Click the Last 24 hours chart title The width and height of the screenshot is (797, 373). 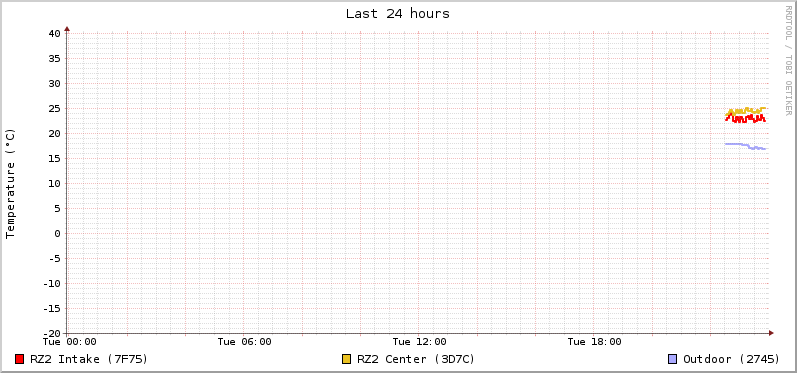398,14
